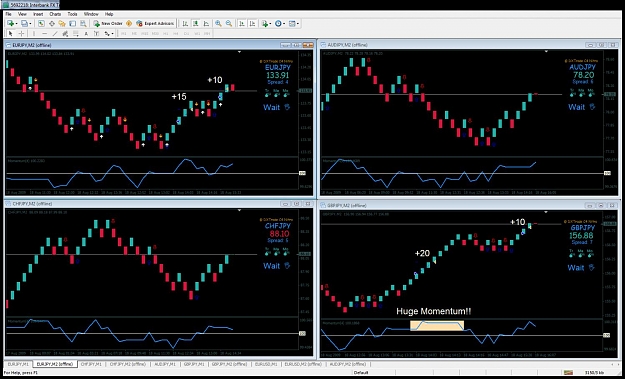Open the Help menu
The height and width of the screenshot is (379, 625).
pyautogui.click(x=109, y=14)
